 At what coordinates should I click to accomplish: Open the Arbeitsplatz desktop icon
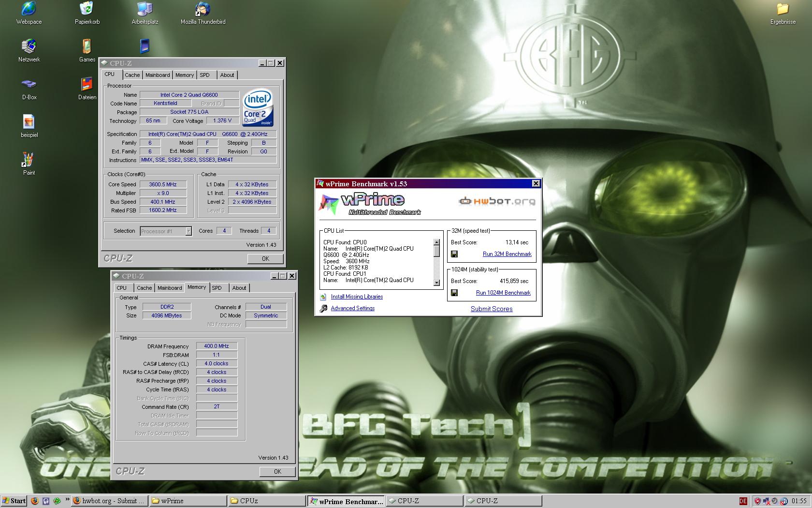pos(145,13)
